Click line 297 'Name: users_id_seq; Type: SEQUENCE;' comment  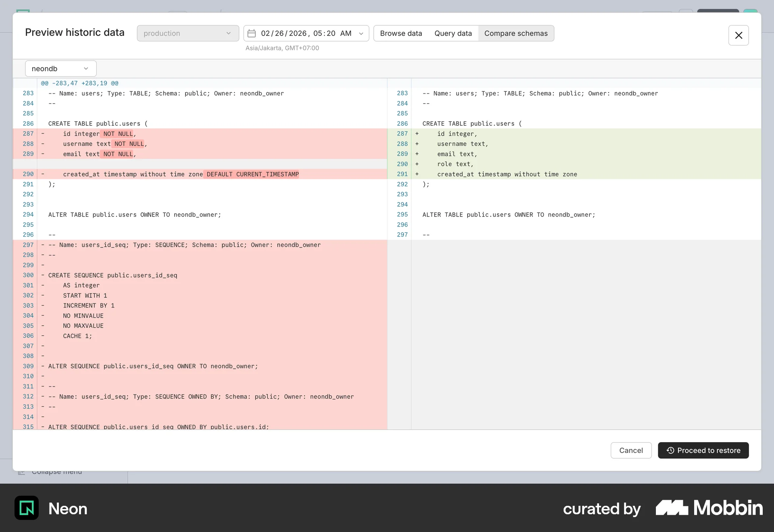[x=200, y=245]
